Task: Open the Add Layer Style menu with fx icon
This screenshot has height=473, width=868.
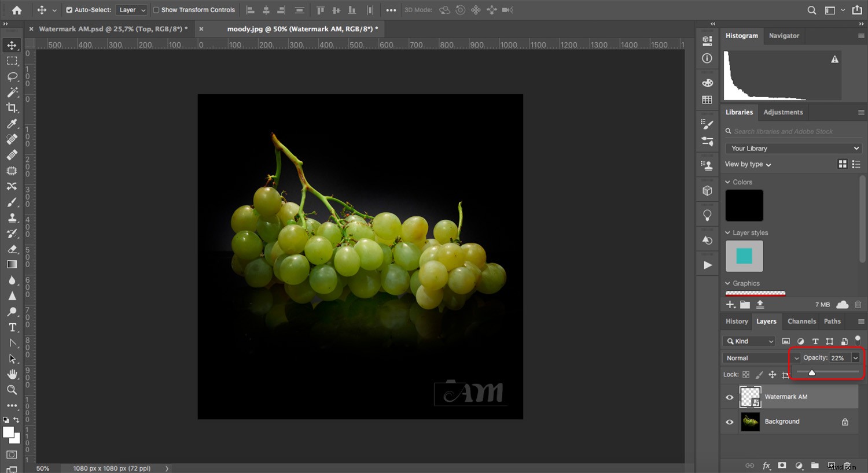Action: (x=767, y=465)
